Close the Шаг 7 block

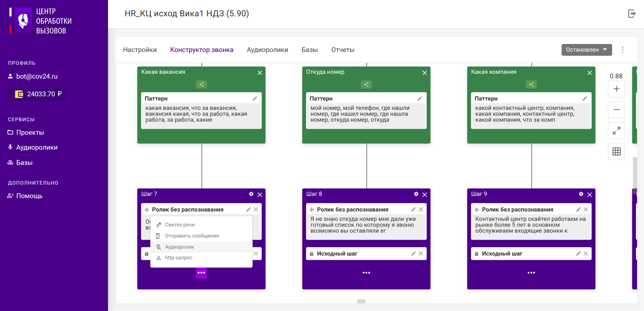[260, 195]
